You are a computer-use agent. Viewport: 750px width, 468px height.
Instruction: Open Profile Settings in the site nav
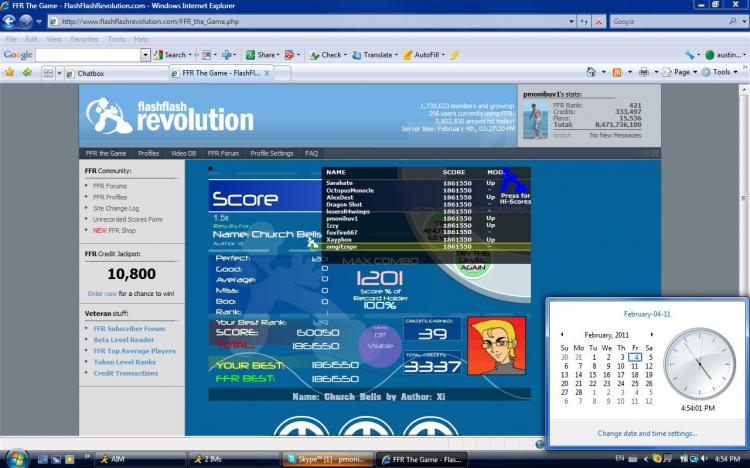[272, 154]
